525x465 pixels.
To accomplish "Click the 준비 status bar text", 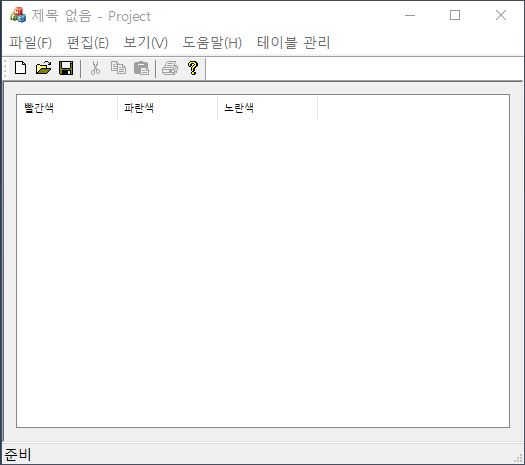I will 18,454.
